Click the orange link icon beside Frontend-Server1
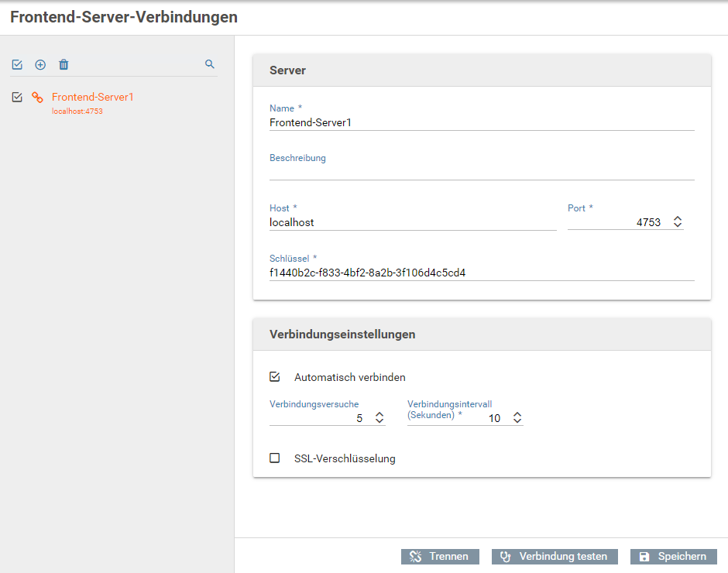This screenshot has width=728, height=573. tap(38, 97)
